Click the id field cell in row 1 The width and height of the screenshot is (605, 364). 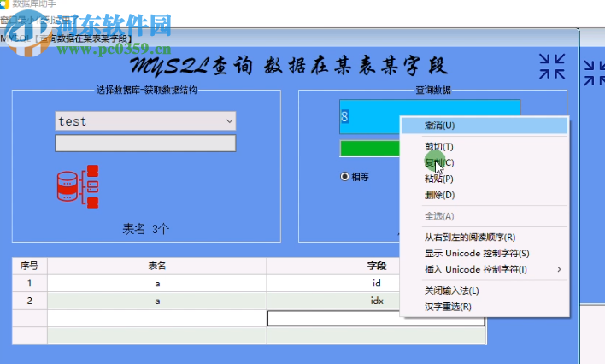377,284
